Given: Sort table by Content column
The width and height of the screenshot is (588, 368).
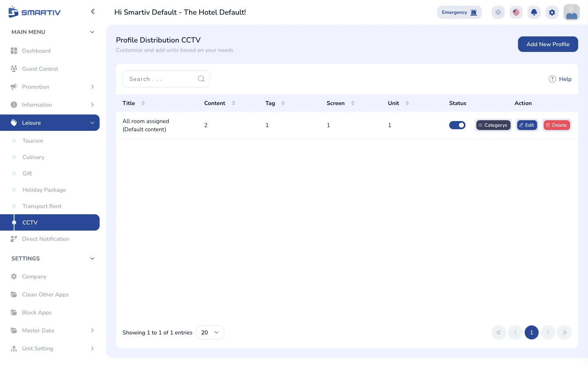Looking at the screenshot, I should tap(234, 103).
